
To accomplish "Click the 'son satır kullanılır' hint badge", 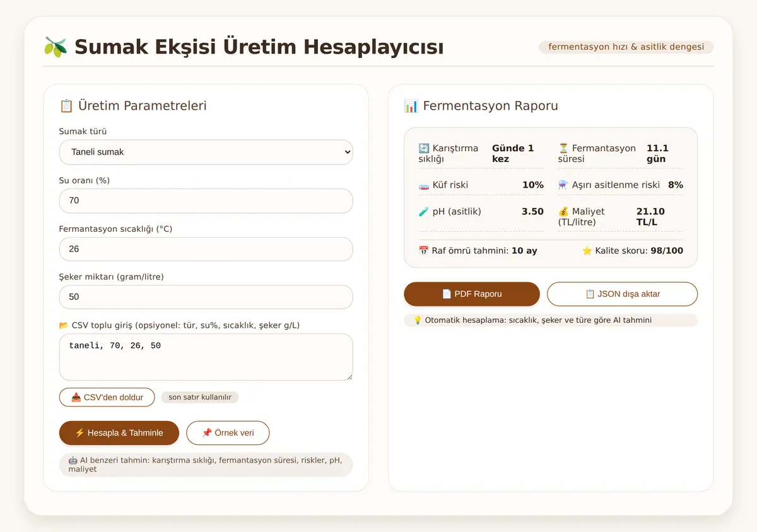I will (x=200, y=398).
